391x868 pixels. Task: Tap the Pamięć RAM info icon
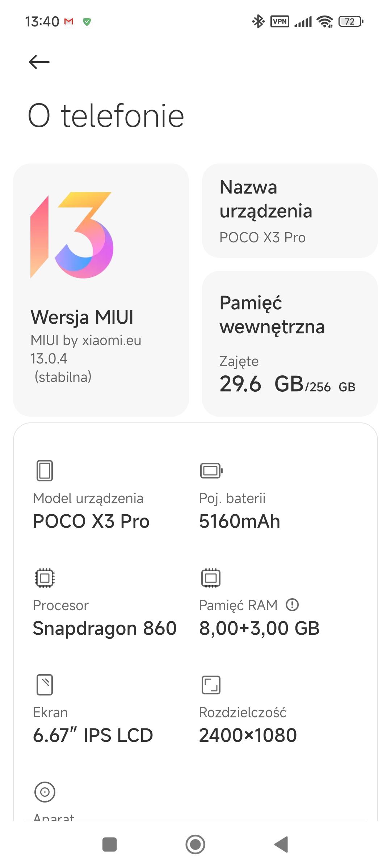[x=292, y=605]
